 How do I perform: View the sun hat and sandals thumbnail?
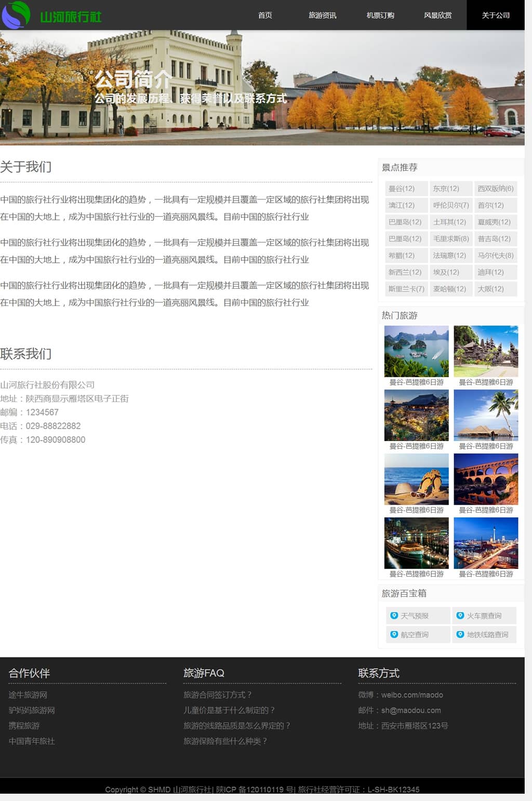pos(416,479)
